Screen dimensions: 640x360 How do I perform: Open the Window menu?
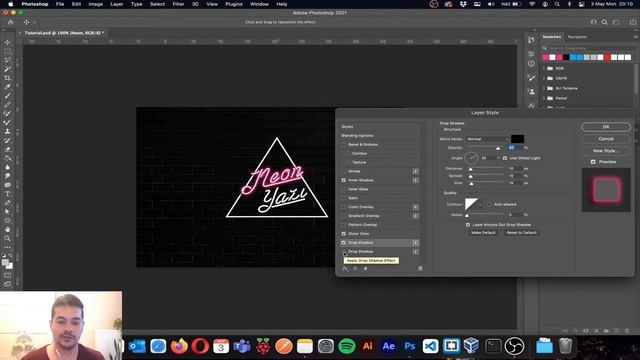coord(259,4)
